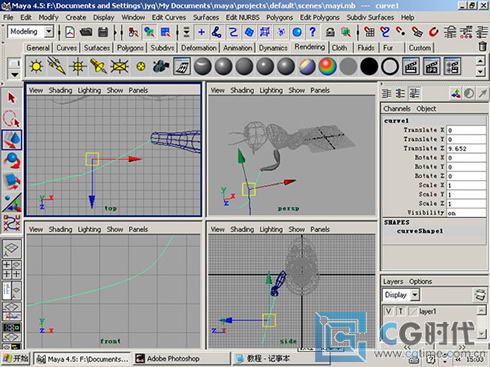Click the Translate Z value field

coord(466,148)
